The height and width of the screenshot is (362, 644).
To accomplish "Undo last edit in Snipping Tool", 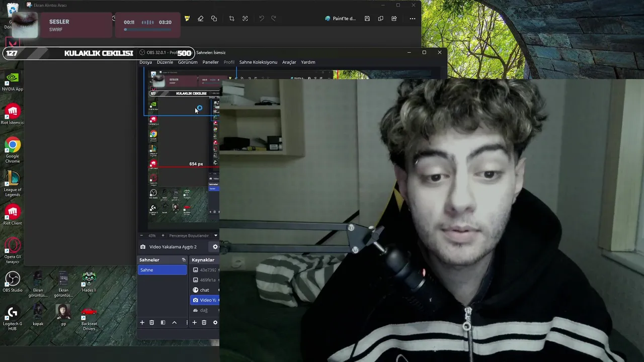I will point(261,19).
